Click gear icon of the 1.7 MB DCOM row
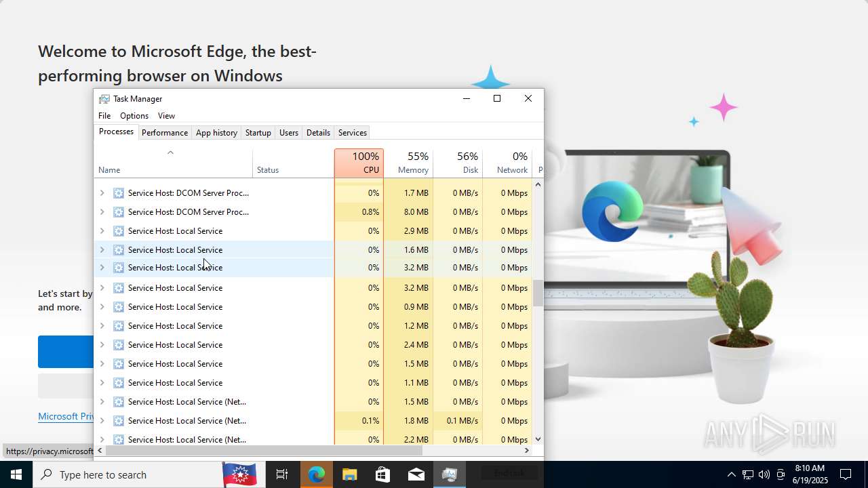Image resolution: width=868 pixels, height=488 pixels. pyautogui.click(x=119, y=193)
